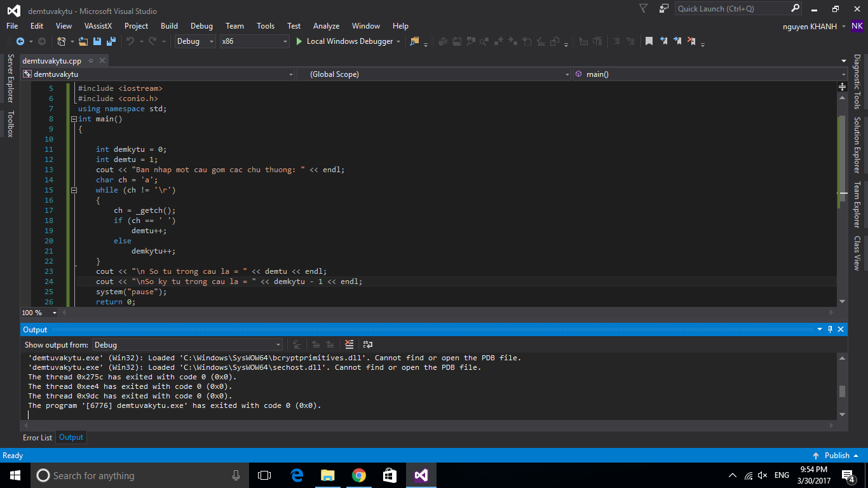
Task: Click the Navigate Backward arrow icon
Action: tap(20, 41)
